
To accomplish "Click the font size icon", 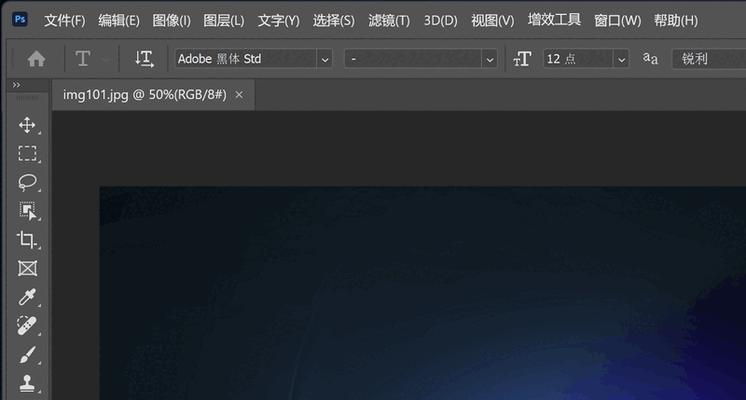I will pyautogui.click(x=522, y=59).
